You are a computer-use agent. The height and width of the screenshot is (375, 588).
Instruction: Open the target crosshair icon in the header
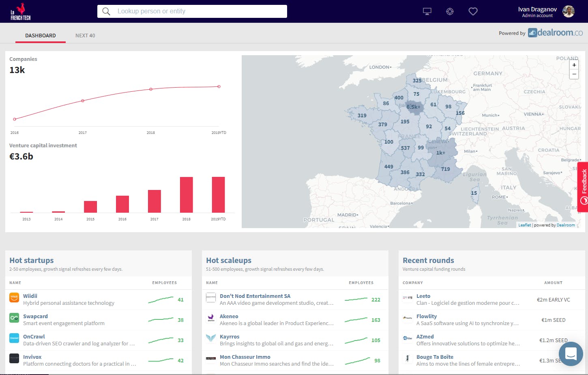(x=450, y=11)
